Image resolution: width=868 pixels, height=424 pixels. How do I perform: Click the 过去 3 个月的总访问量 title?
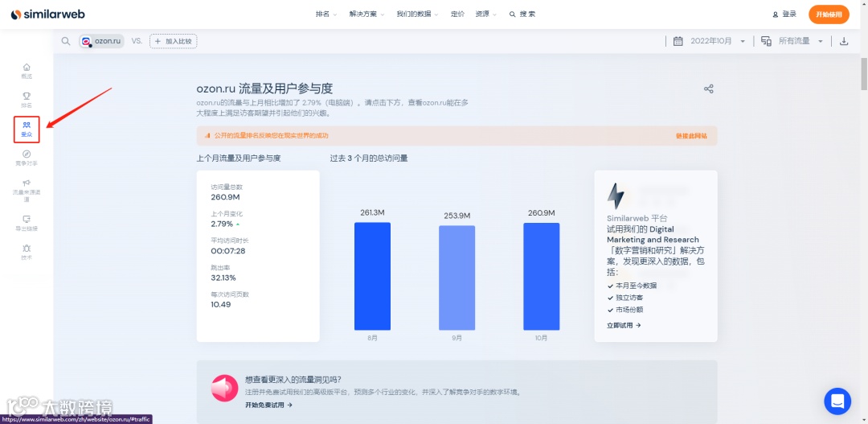(369, 158)
